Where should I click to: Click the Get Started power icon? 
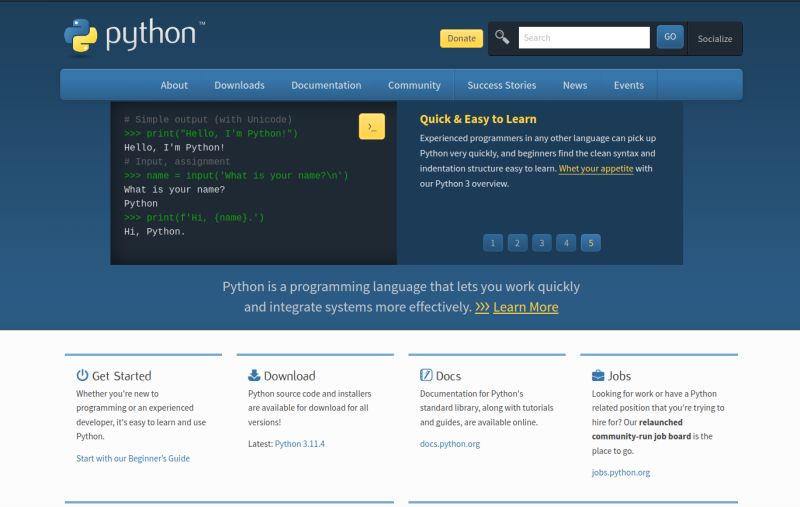tap(82, 375)
